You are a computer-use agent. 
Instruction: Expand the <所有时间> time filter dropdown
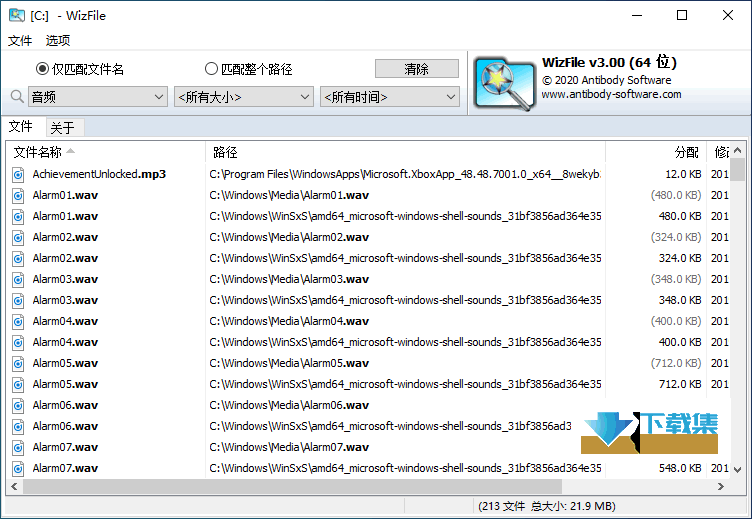point(389,97)
